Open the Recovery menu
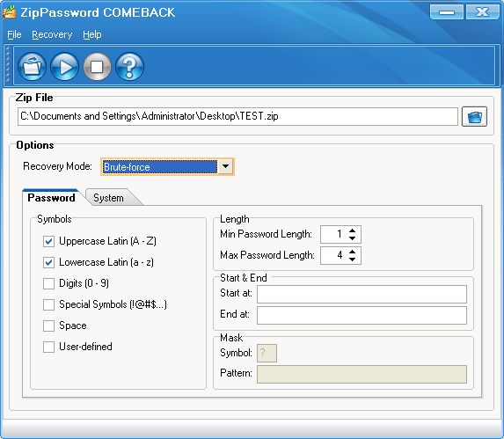The width and height of the screenshot is (504, 439). [52, 34]
